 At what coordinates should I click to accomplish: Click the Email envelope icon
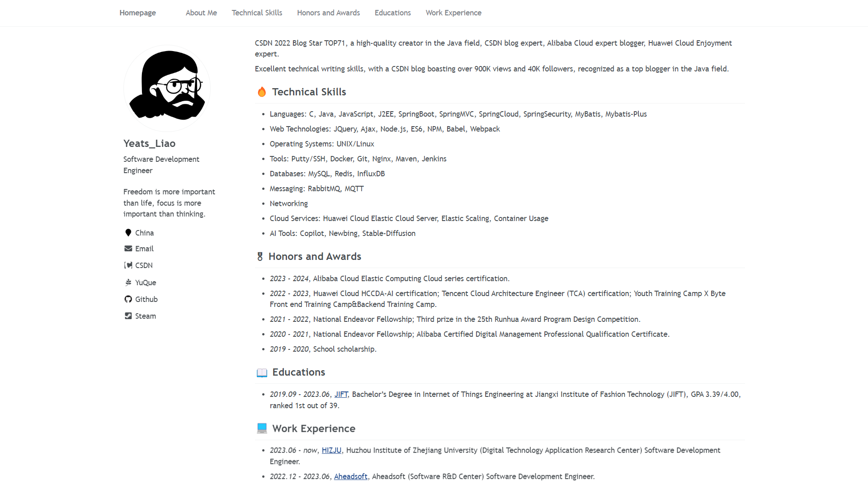tap(128, 249)
